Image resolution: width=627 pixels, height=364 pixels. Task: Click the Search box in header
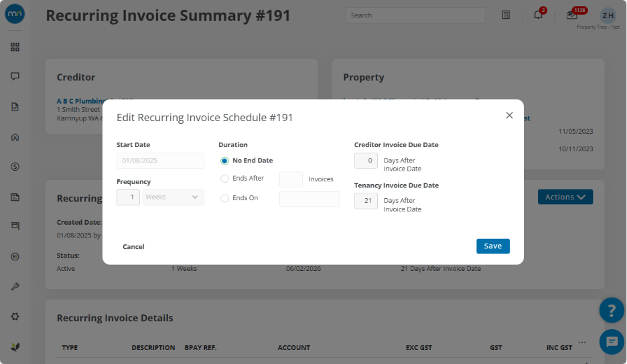click(415, 15)
